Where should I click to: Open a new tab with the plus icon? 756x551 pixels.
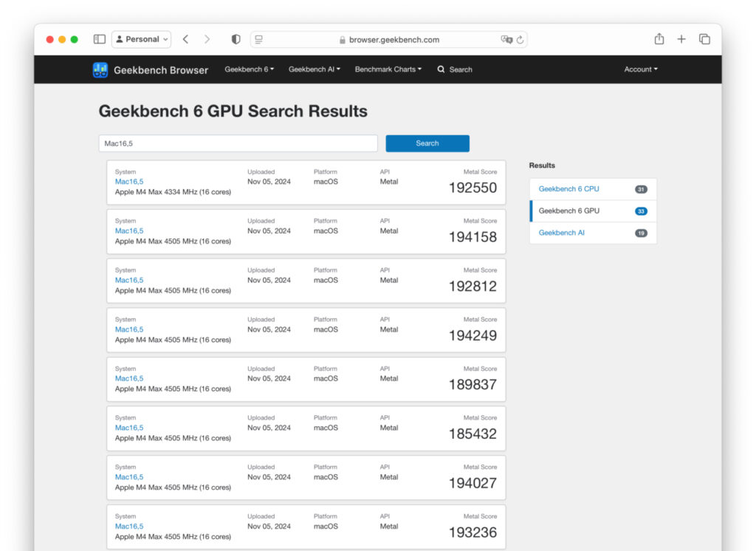681,39
